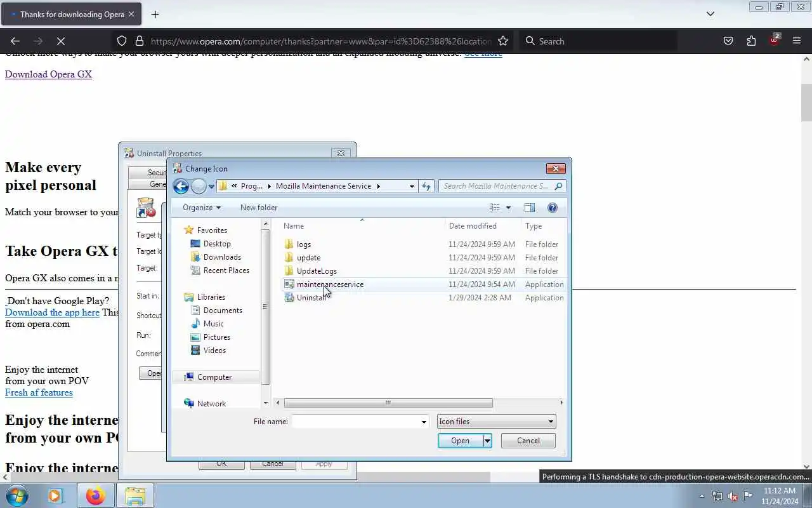
Task: Open Recent Places in navigation pane
Action: click(x=226, y=271)
